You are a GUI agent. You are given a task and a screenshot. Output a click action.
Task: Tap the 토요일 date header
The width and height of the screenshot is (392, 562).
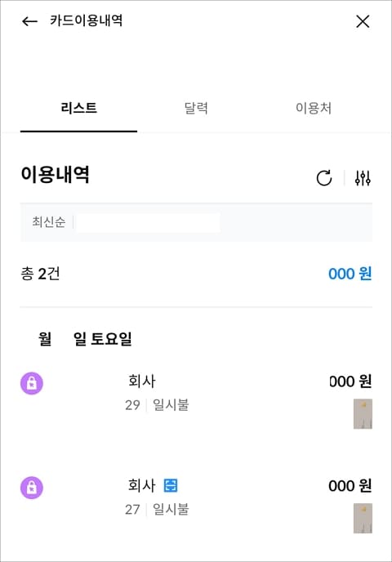111,339
